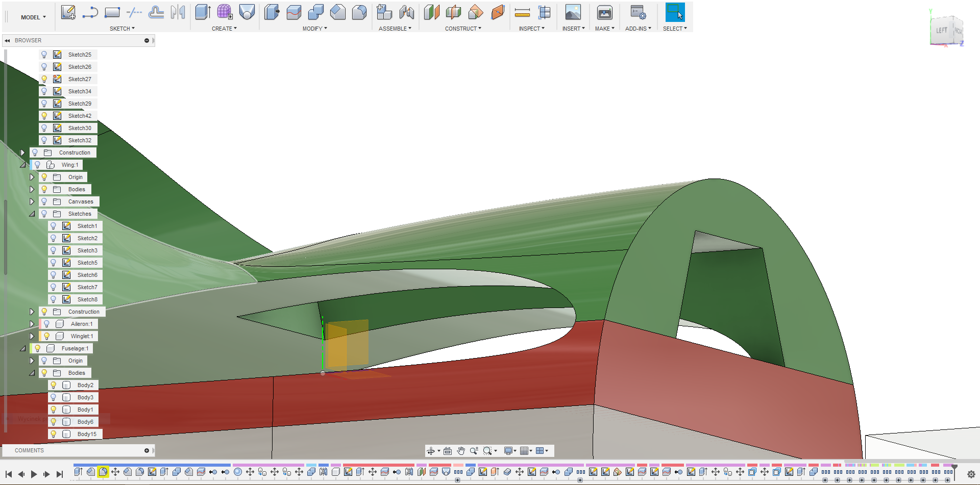Viewport: 980px width, 485px height.
Task: Click the New Component assemble icon
Action: pos(384,12)
